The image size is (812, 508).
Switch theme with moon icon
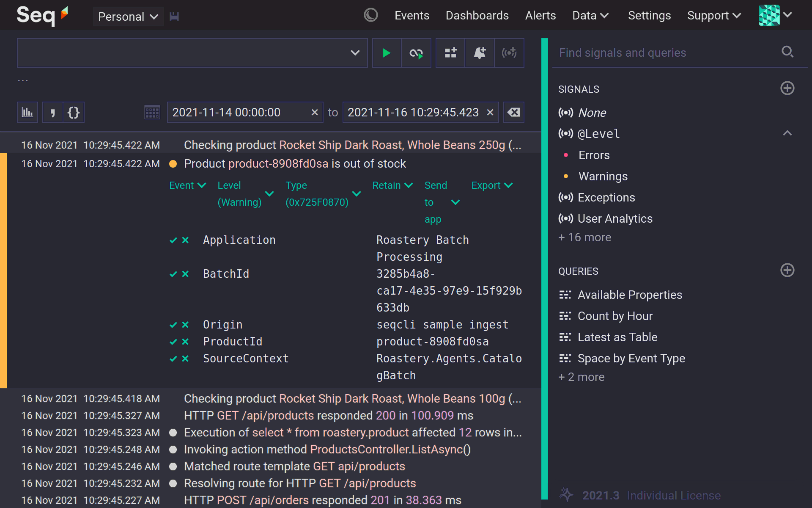371,15
